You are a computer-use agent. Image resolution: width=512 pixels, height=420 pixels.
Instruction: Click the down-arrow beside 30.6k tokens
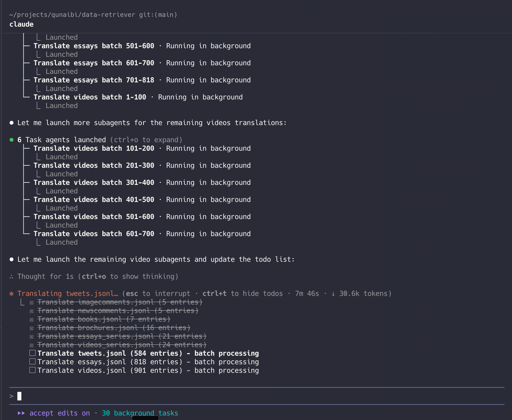pyautogui.click(x=333, y=294)
